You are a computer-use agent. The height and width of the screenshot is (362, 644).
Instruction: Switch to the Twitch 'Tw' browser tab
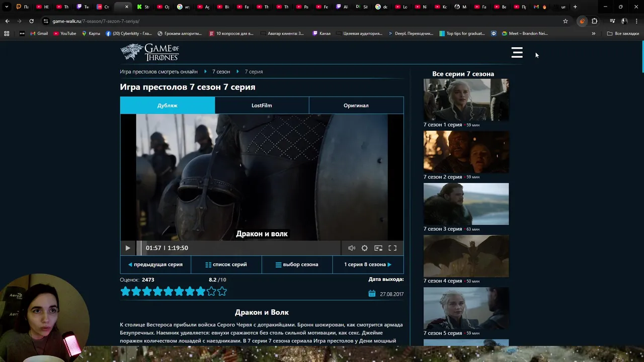[83, 7]
